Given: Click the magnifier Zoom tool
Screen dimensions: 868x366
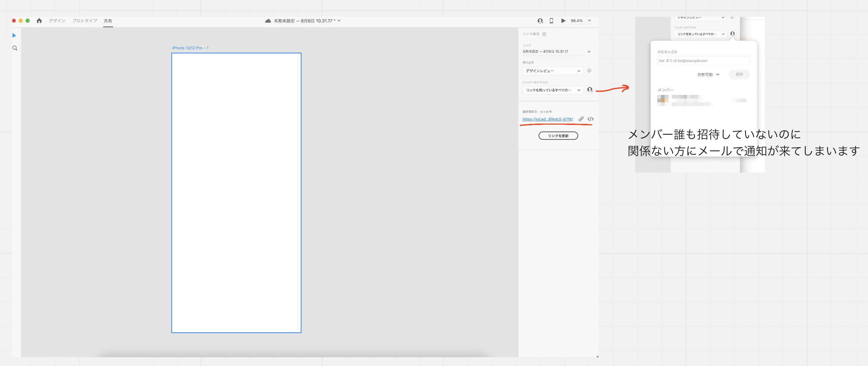Looking at the screenshot, I should coord(15,48).
